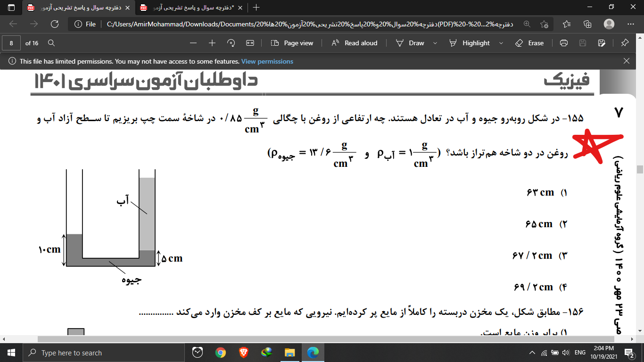Expand the Highlight color options dropdown
Image resolution: width=644 pixels, height=362 pixels.
pos(501,43)
